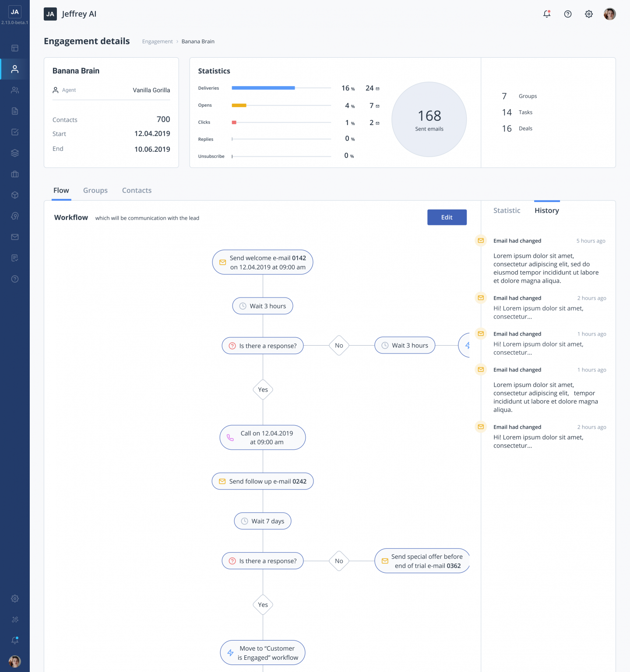Click the magic wand icon in sidebar

15,619
